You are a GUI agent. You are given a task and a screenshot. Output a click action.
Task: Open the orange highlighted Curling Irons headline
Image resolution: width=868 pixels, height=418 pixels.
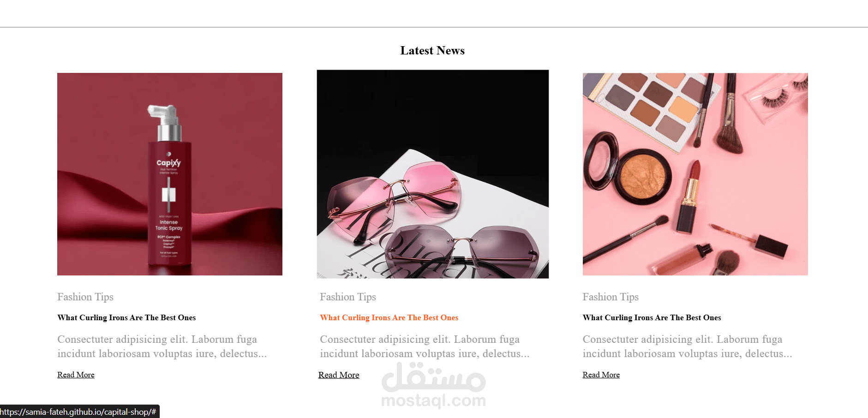pos(389,317)
